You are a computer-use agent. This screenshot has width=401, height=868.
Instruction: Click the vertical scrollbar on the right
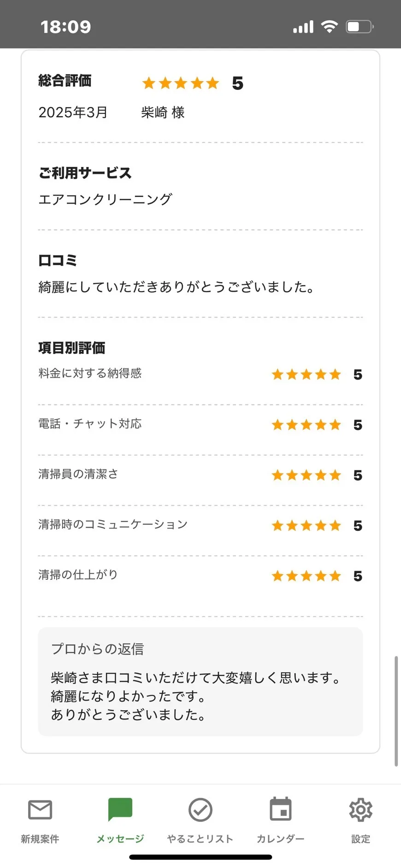[396, 710]
